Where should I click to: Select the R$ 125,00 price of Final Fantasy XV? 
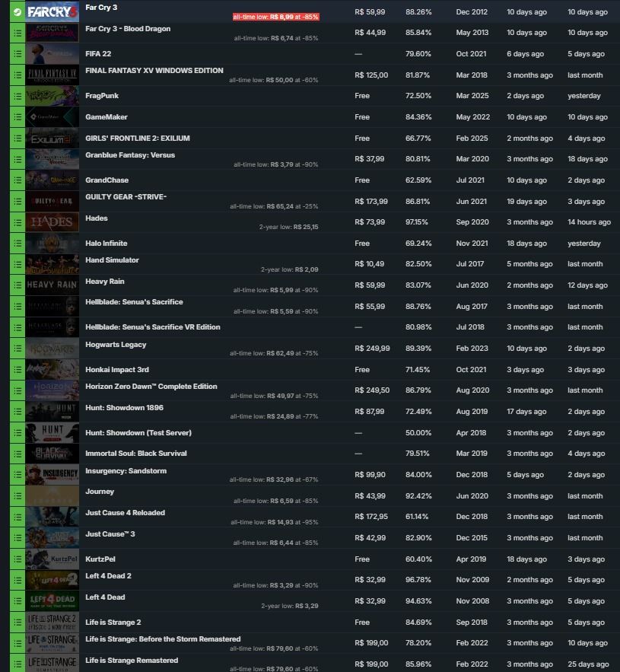371,75
